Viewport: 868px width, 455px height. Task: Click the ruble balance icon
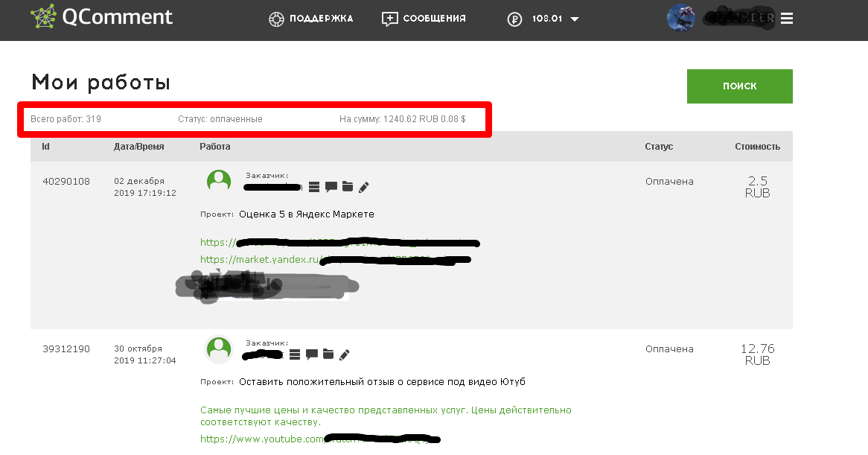pyautogui.click(x=515, y=19)
